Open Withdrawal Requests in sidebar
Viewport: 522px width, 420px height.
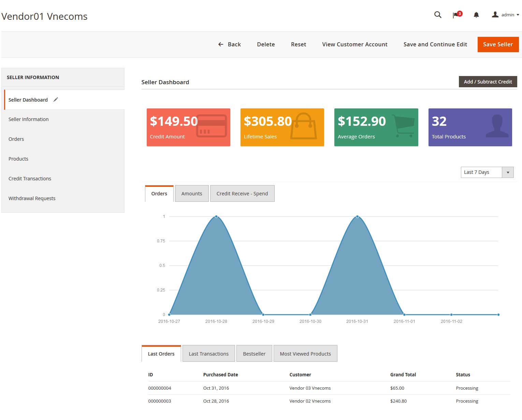click(x=63, y=198)
